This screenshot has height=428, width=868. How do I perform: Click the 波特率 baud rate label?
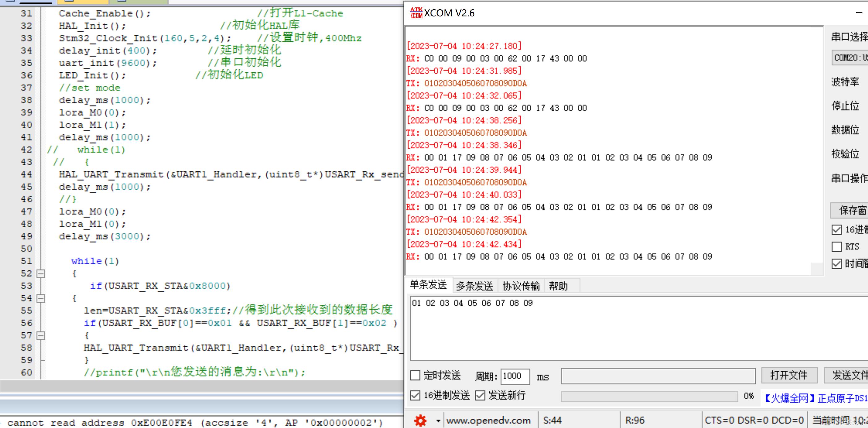(845, 82)
